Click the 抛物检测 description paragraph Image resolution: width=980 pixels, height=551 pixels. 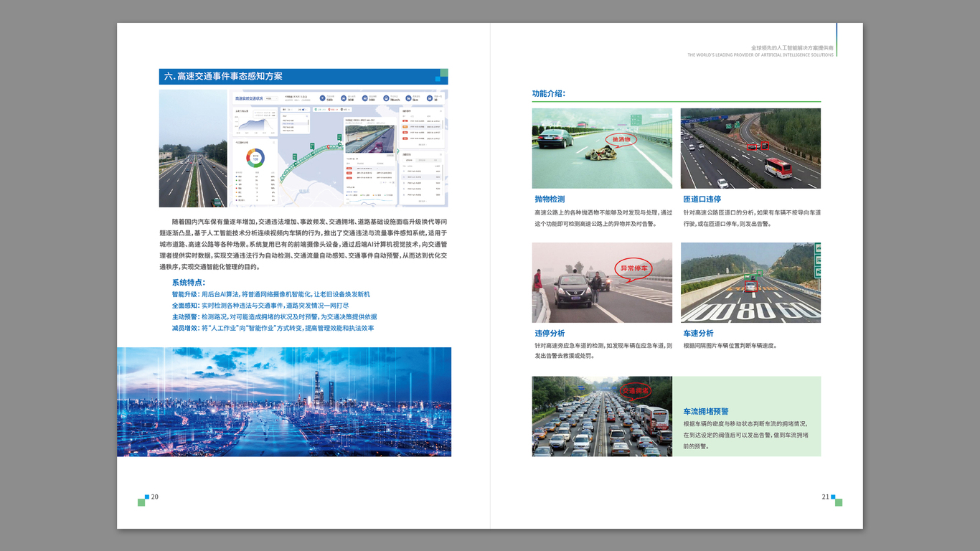point(603,218)
